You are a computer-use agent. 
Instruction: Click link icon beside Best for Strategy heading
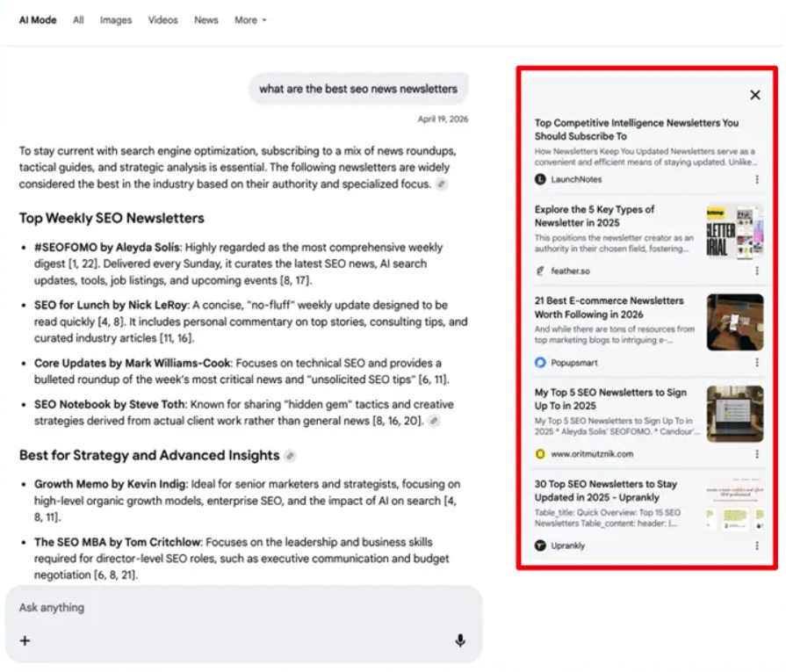point(290,455)
